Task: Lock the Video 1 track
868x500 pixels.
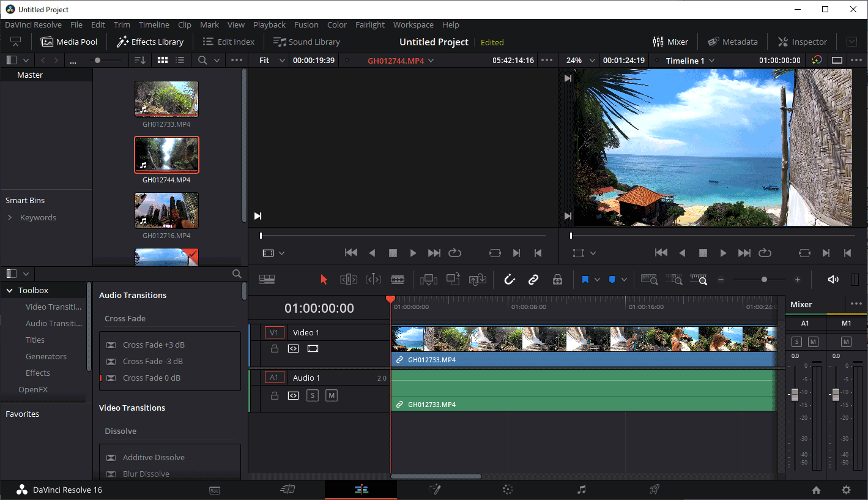Action: tap(275, 349)
